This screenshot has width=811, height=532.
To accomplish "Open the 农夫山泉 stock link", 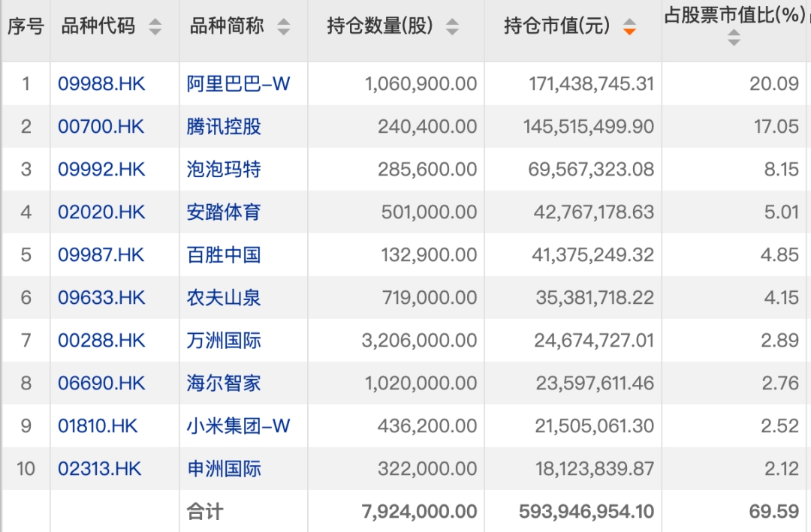I will [x=224, y=298].
